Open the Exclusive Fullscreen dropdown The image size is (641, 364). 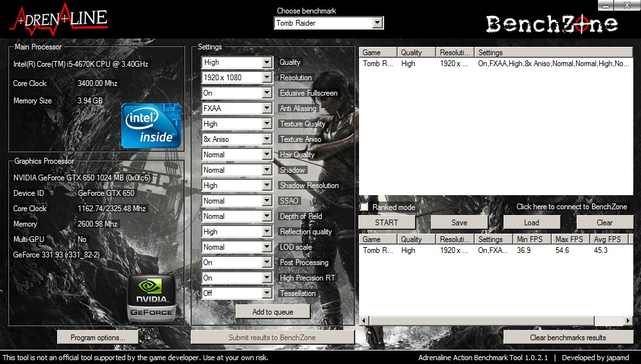(237, 93)
